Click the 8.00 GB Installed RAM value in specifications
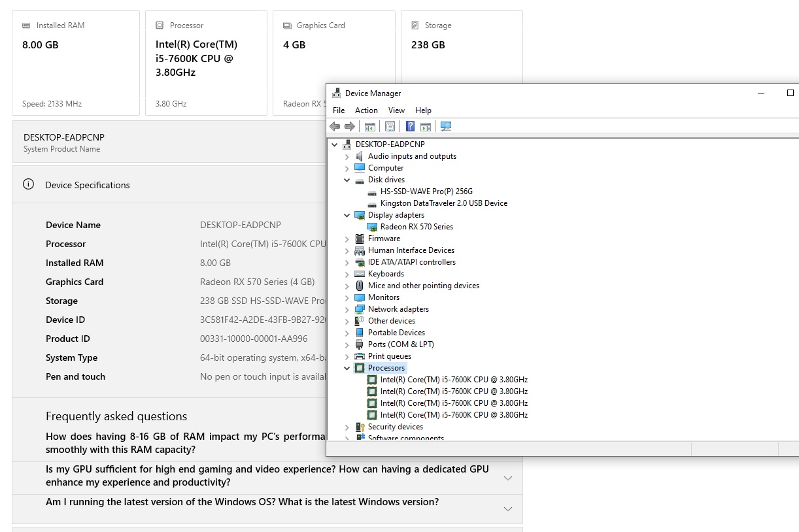The image size is (799, 532). point(215,263)
